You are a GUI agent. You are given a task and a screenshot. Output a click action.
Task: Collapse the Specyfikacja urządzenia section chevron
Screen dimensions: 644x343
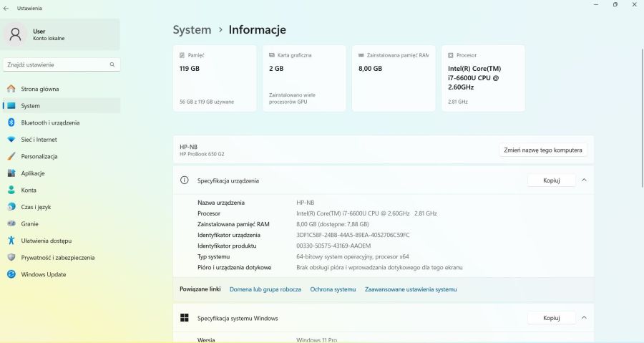click(x=584, y=180)
